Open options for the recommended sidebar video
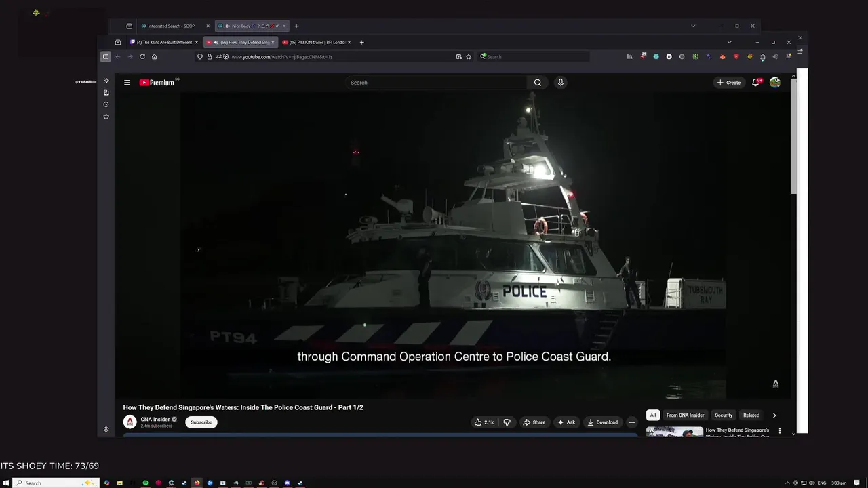The image size is (868, 488). pyautogui.click(x=779, y=431)
